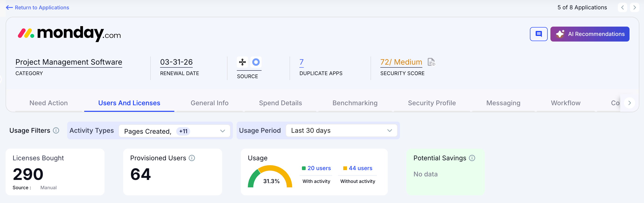Click the Manual source label

click(49, 188)
